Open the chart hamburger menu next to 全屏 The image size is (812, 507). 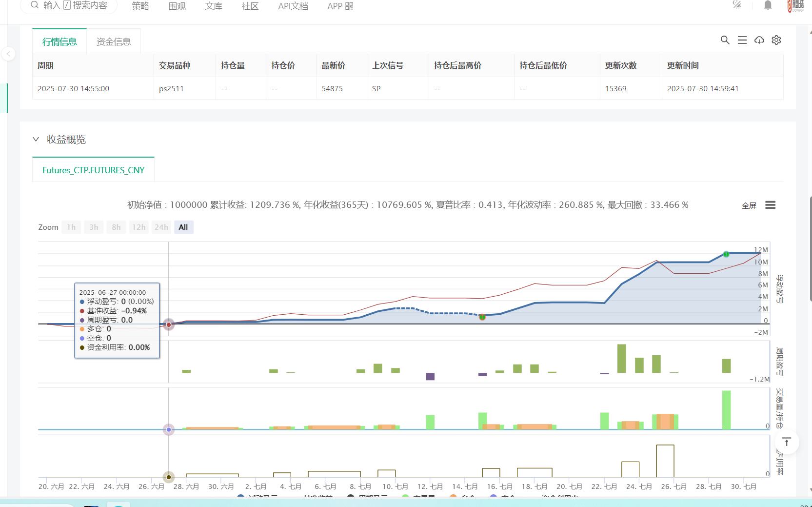click(770, 205)
